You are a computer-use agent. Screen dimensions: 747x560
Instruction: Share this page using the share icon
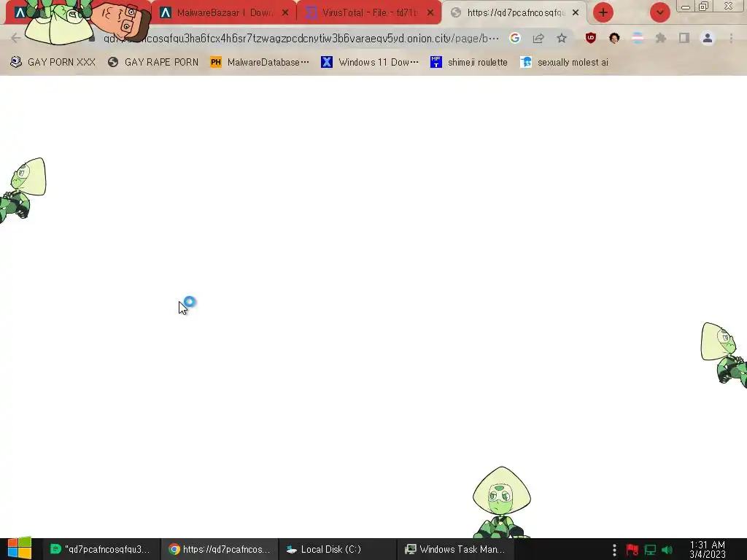click(538, 38)
